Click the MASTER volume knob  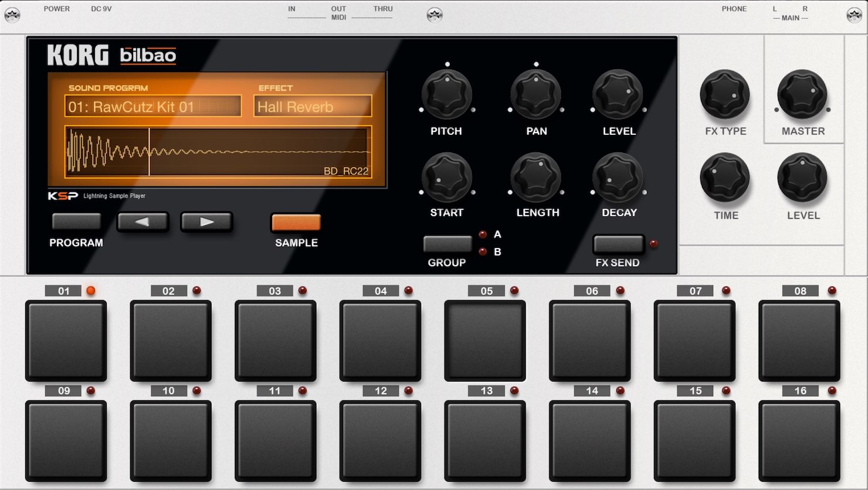point(802,95)
